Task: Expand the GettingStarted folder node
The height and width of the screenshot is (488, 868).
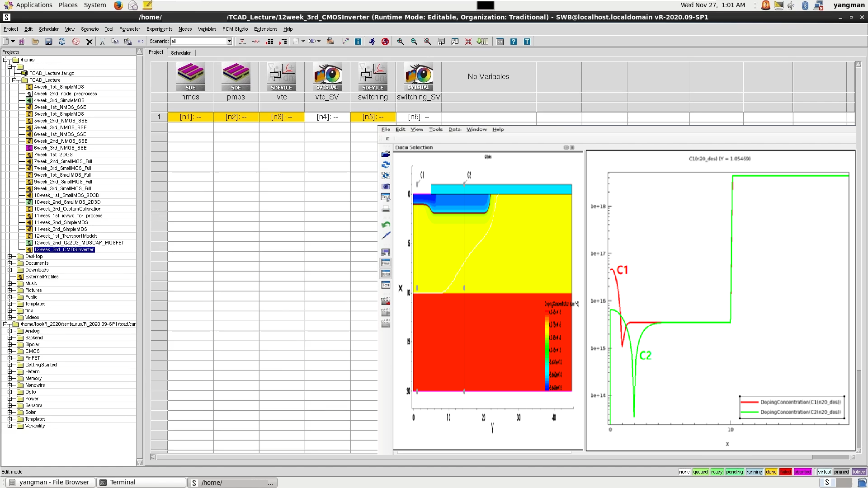Action: point(9,365)
